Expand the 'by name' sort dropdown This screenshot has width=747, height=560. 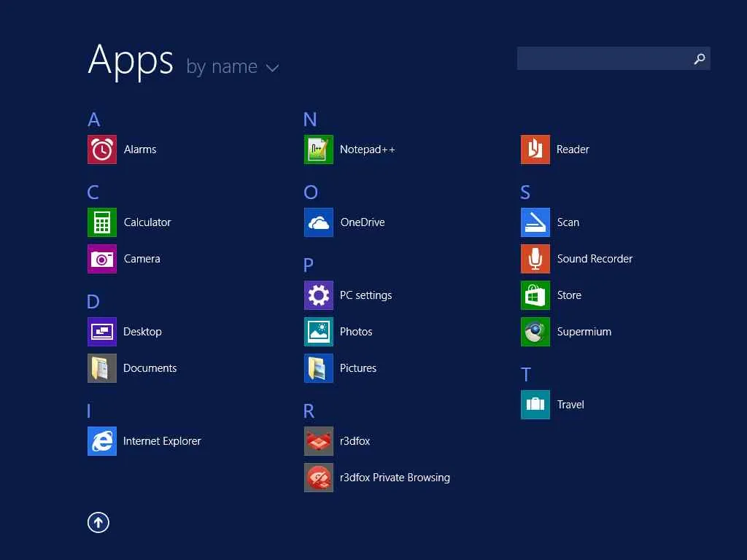[x=233, y=66]
